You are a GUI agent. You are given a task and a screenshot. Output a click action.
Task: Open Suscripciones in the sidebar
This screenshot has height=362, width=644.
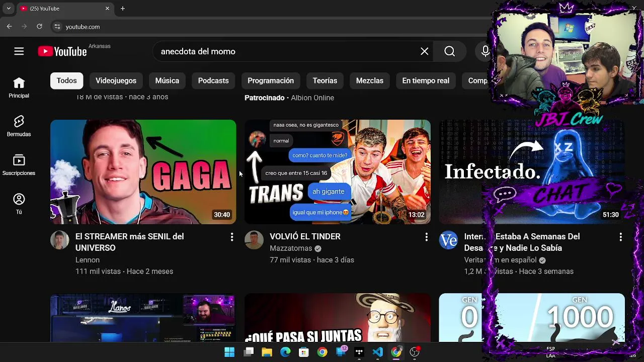(x=19, y=165)
